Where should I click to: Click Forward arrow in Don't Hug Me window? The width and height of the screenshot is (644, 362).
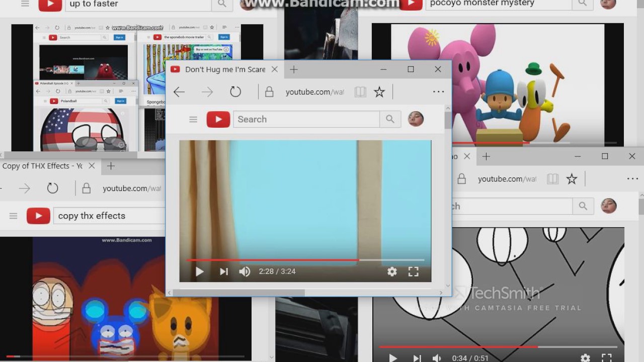click(x=207, y=92)
